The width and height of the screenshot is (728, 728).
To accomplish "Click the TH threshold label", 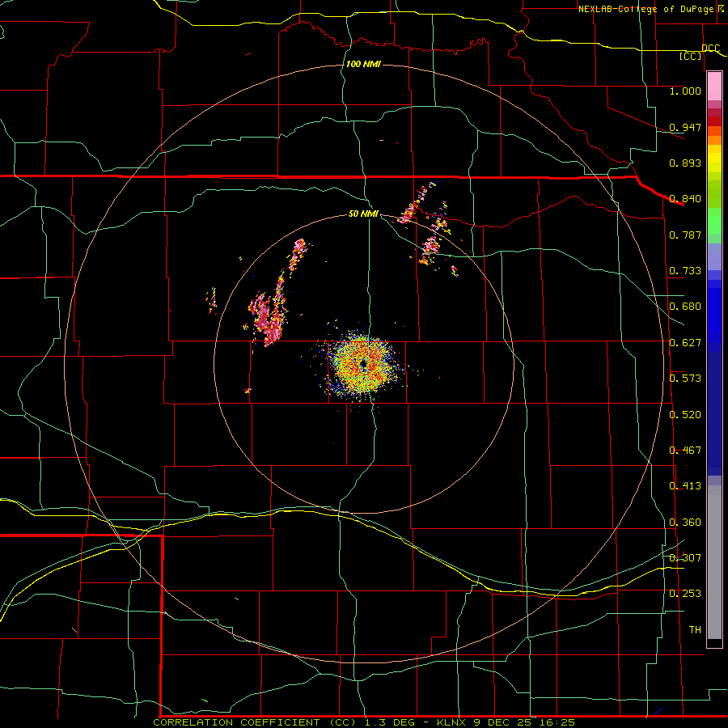I will point(695,630).
